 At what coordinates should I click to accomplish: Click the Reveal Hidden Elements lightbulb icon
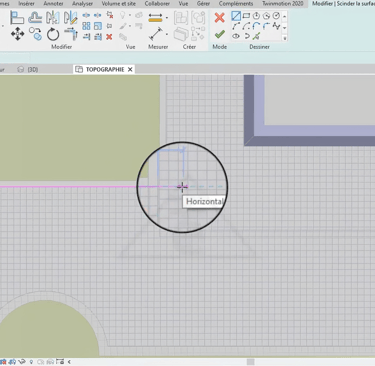[x=31, y=362]
